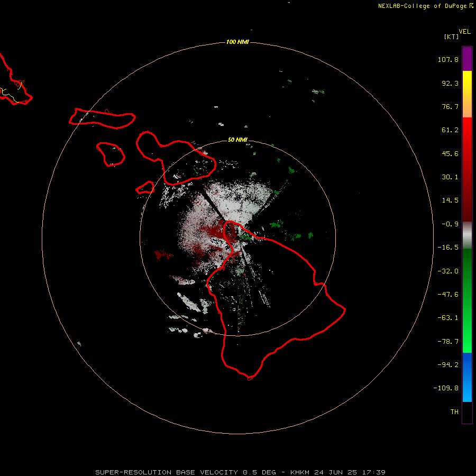Click the -94.2 legend value
Image resolution: width=476 pixels, height=476 pixels.
click(448, 365)
